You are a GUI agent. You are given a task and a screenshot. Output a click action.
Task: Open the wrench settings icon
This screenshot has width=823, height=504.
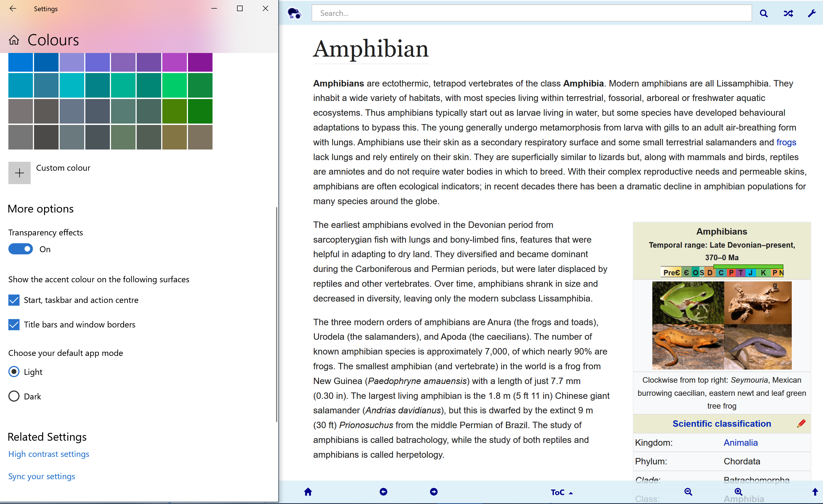[x=812, y=13]
